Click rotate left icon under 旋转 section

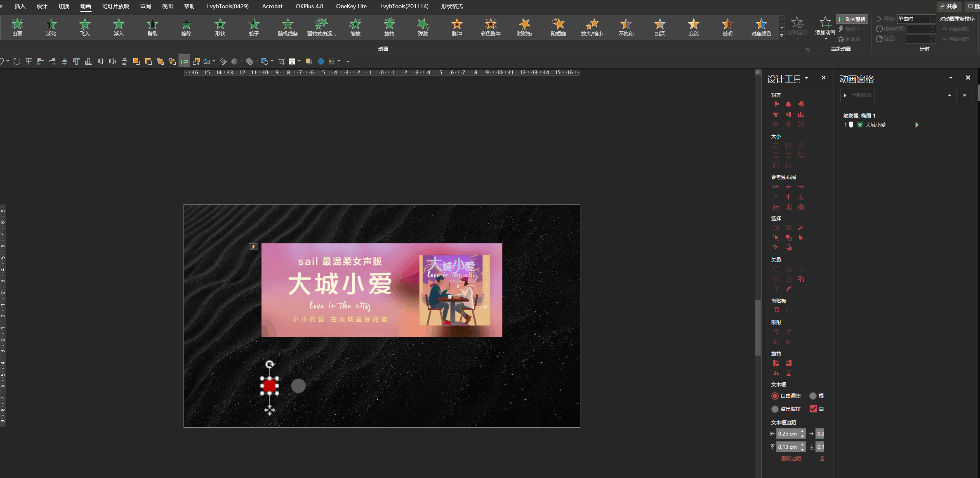(776, 363)
